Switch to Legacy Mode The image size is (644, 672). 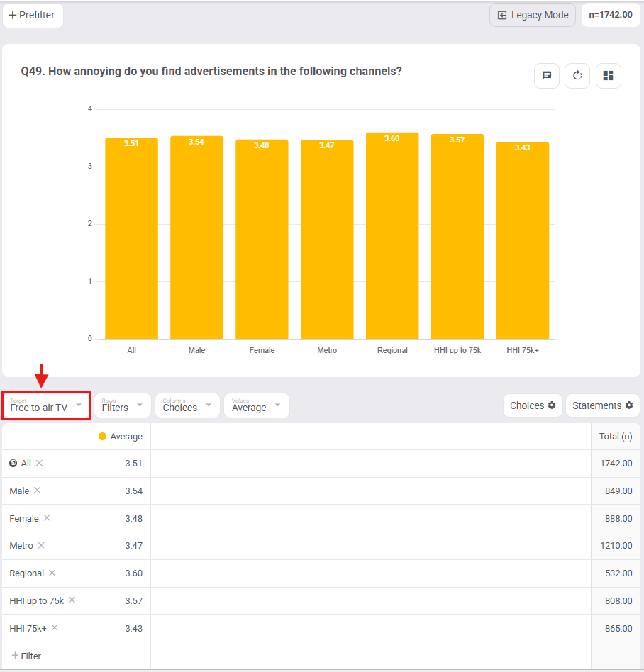coord(533,16)
